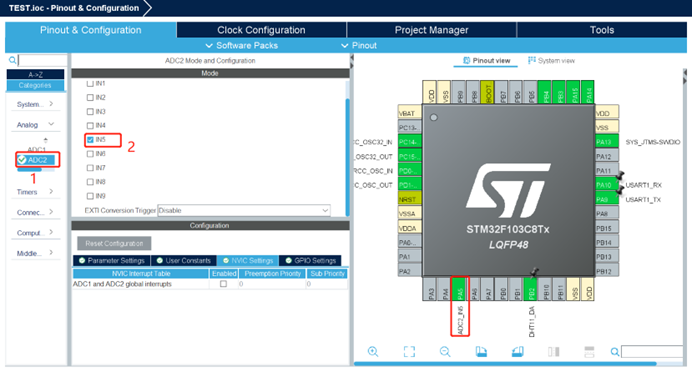Select ADC2 in the Analog list
Screen dimensions: 692x372
coord(37,160)
